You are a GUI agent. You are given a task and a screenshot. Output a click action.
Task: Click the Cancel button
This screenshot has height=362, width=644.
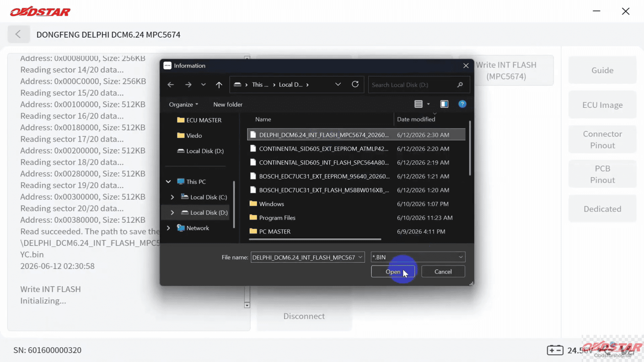point(443,271)
